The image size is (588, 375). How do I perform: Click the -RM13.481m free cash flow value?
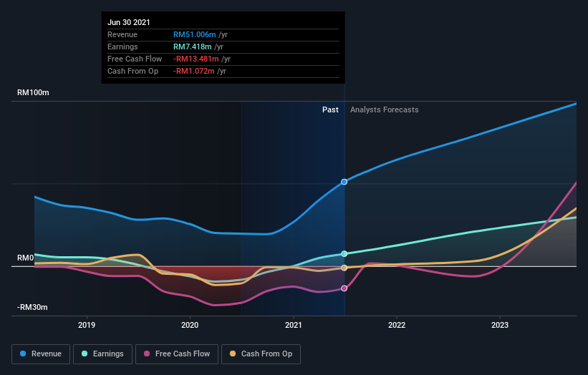click(x=196, y=59)
